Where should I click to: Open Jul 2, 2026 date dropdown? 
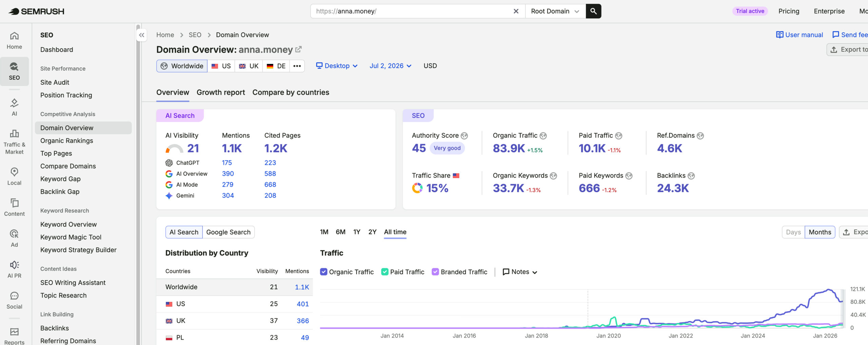point(391,66)
